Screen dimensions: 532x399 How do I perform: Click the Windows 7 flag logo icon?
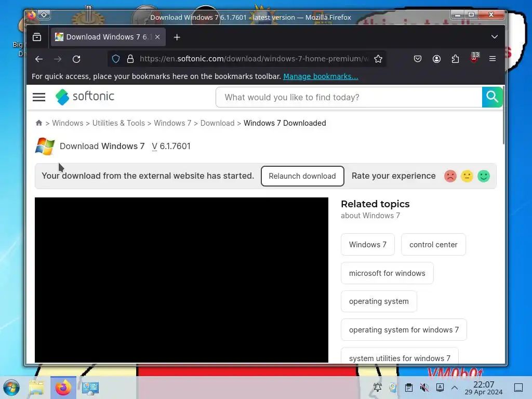click(45, 146)
